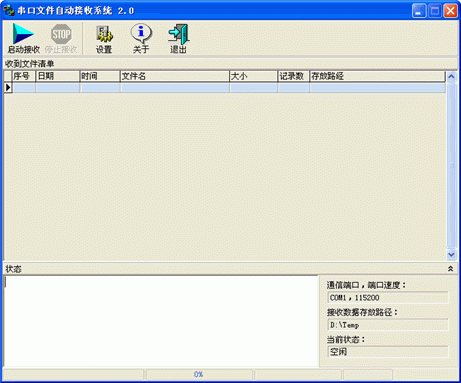Screen dimensions: 461x383
Task: Select the 日期 column header
Action: pos(57,76)
